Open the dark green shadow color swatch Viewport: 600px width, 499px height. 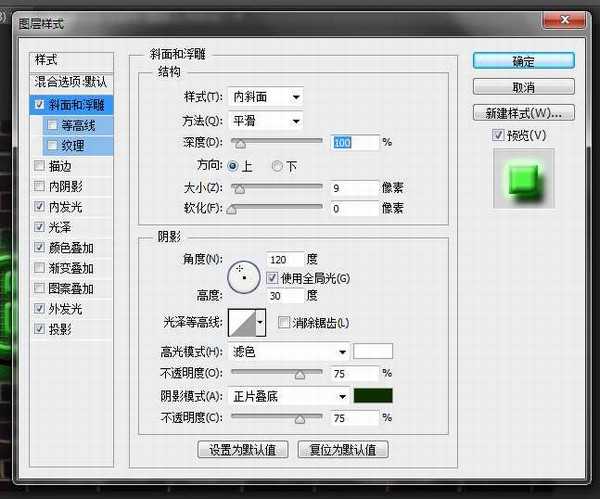372,396
